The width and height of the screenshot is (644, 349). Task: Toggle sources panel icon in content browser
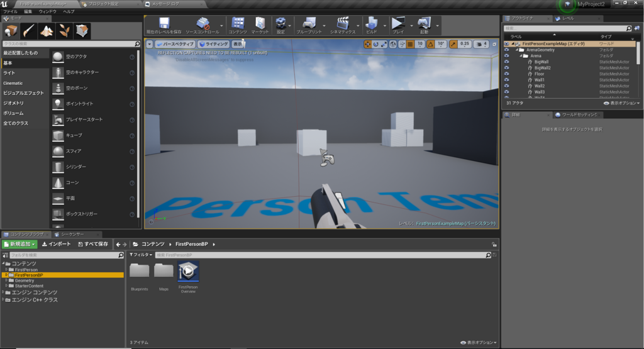click(x=5, y=255)
